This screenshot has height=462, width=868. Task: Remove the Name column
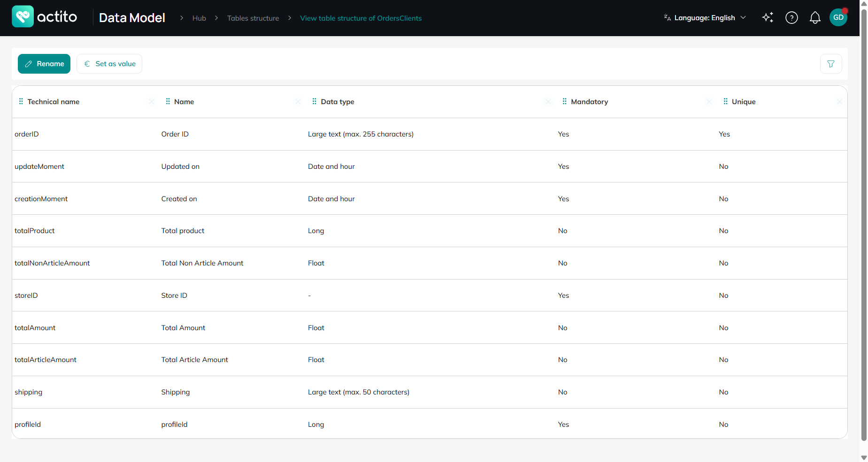pyautogui.click(x=298, y=102)
